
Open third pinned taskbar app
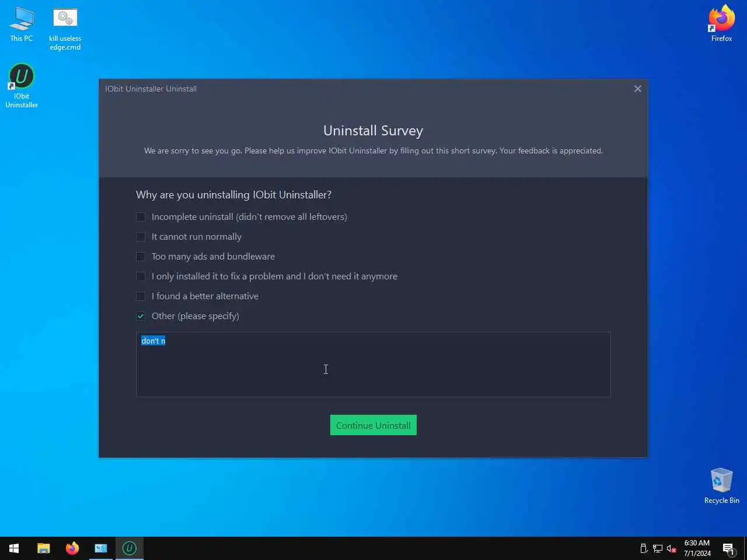pyautogui.click(x=101, y=548)
